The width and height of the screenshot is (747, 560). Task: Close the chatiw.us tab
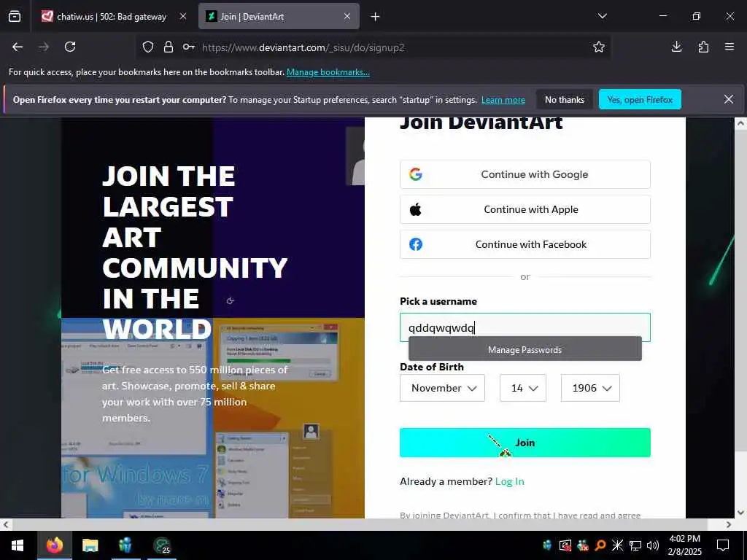coord(183,16)
